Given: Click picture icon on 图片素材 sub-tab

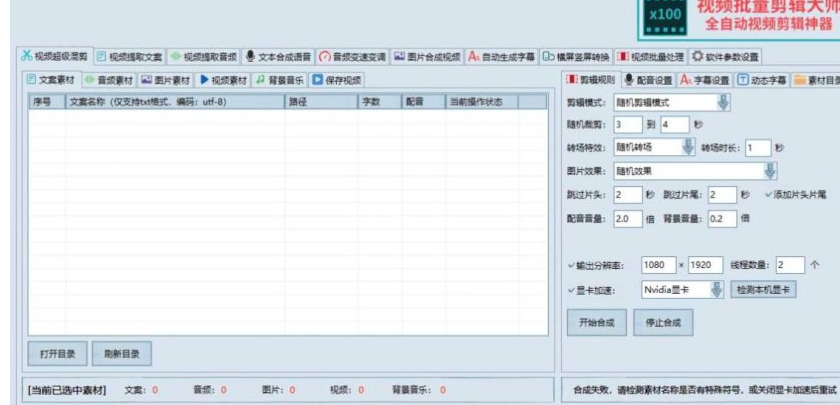Looking at the screenshot, I should [x=147, y=80].
